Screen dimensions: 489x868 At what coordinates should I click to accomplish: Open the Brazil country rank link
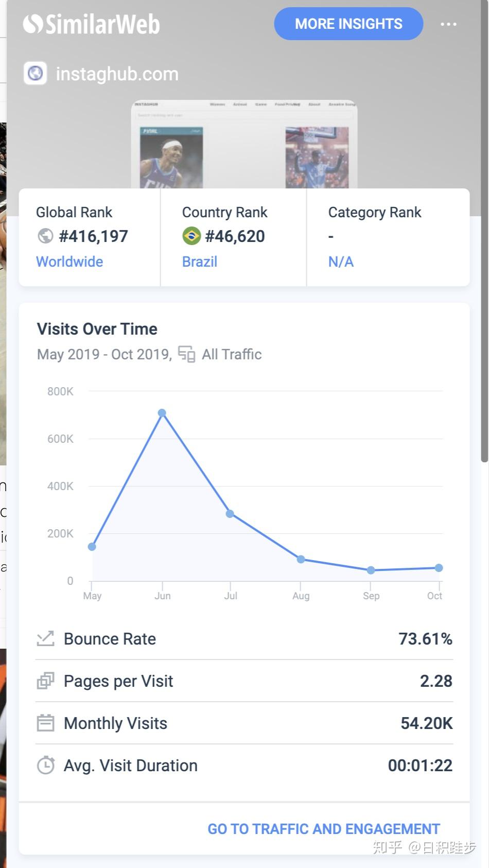[x=200, y=262]
